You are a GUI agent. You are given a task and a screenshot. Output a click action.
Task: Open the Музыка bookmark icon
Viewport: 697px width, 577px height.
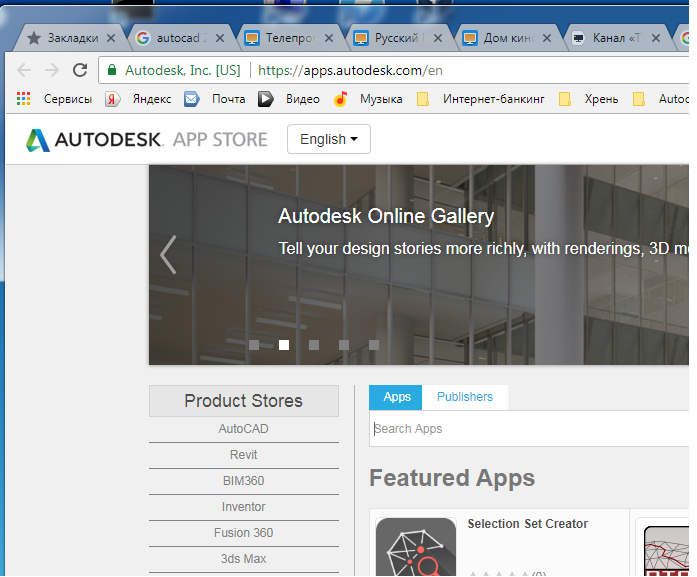(340, 99)
